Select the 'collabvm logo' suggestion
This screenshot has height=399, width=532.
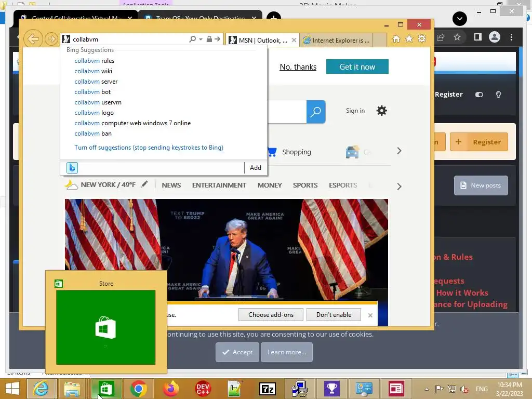click(x=94, y=113)
